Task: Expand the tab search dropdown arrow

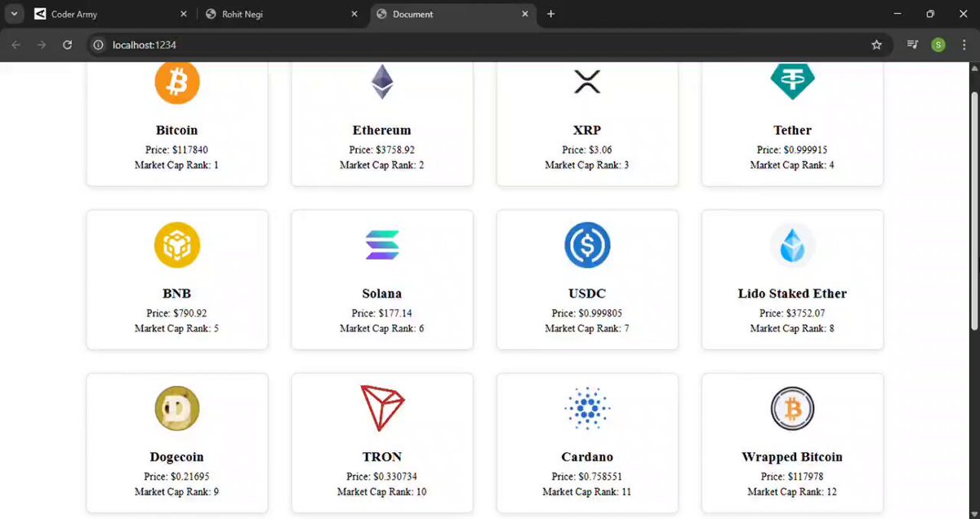Action: click(14, 14)
